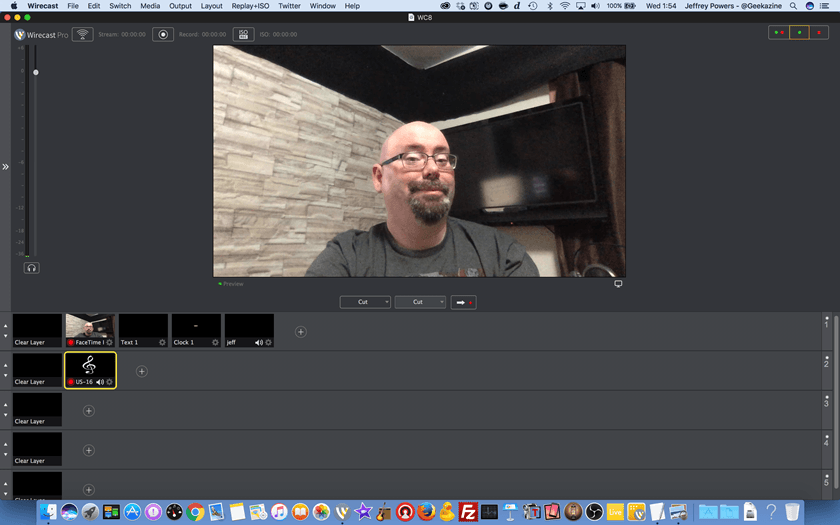Move layer 2 up with arrow
Screen dimensions: 840x525
click(x=6, y=365)
